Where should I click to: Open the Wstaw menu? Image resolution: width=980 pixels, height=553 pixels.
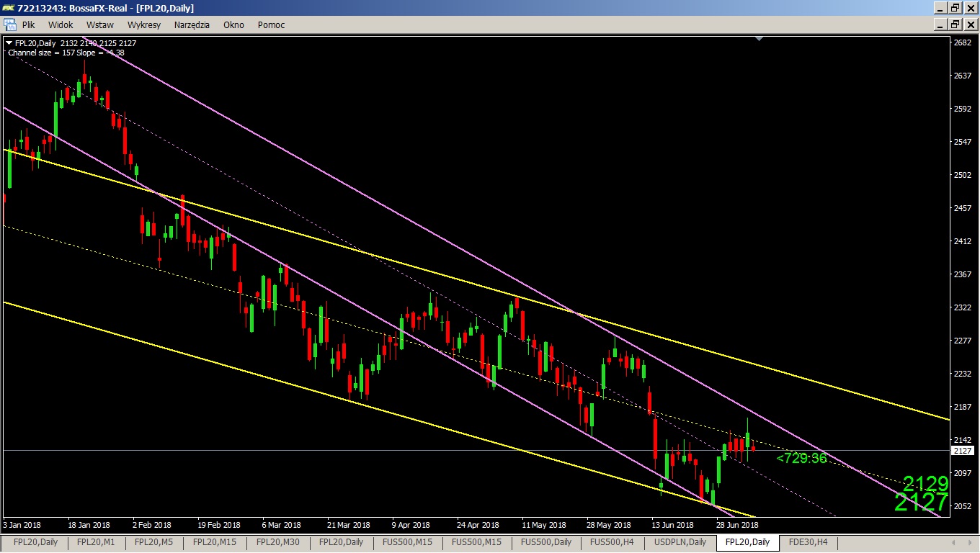coord(100,24)
